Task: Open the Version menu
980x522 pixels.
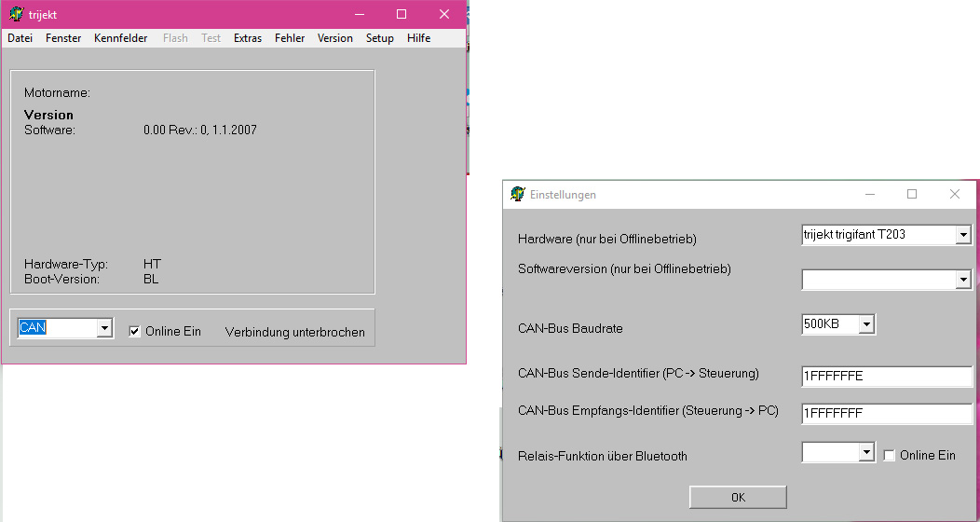Action: pyautogui.click(x=335, y=38)
